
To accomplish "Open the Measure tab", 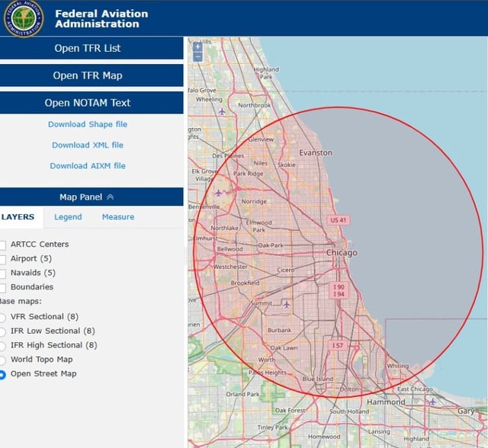I will click(117, 217).
